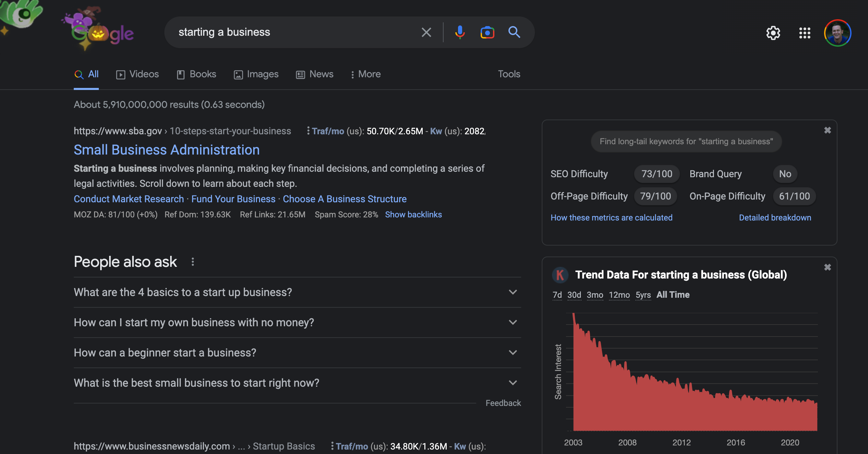Click the sba.gov result URL breadcrumb

[182, 131]
